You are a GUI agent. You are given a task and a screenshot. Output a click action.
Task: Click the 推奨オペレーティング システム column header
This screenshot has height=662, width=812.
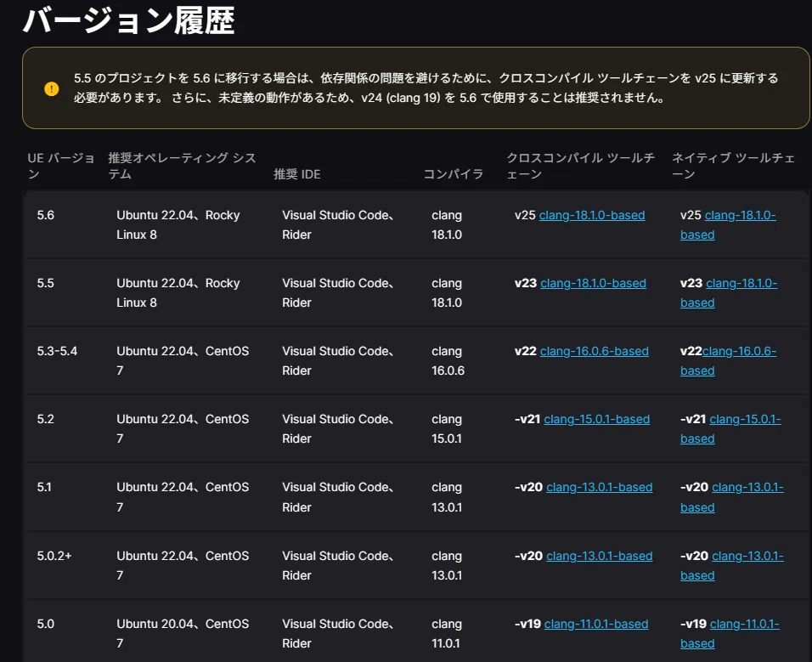pos(182,166)
